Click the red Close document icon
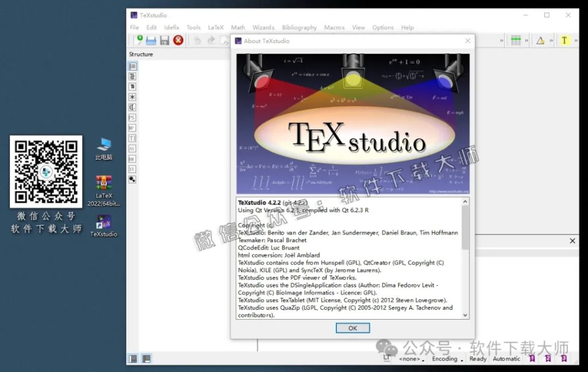Viewport: 588px width, 372px height. click(x=178, y=40)
